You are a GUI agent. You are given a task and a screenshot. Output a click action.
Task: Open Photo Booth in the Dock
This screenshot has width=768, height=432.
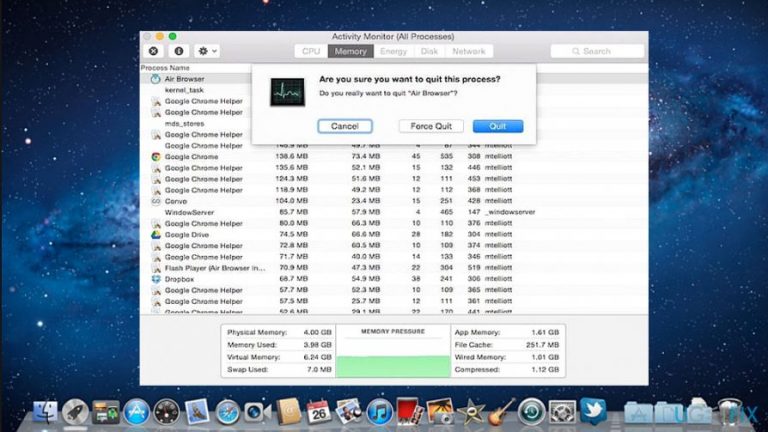[x=409, y=411]
